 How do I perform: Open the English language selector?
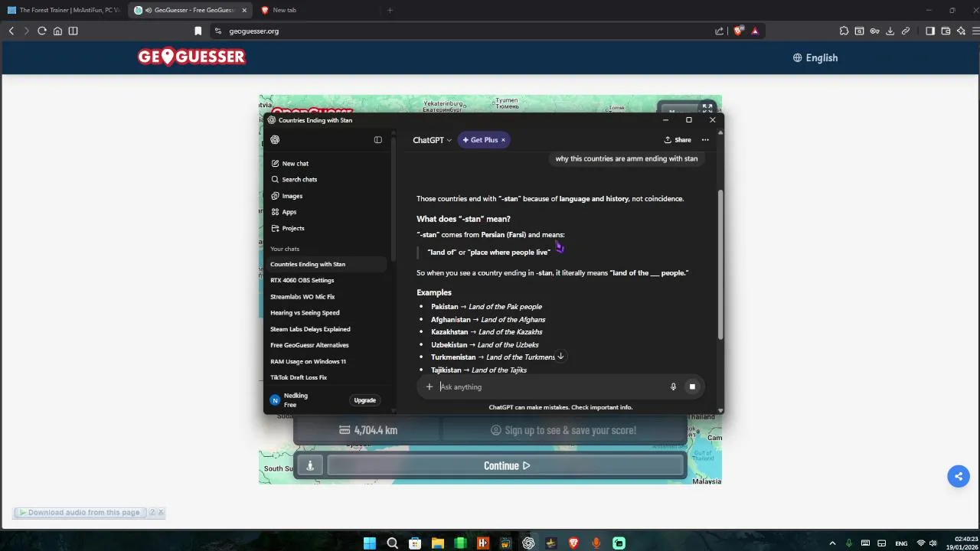pyautogui.click(x=815, y=57)
